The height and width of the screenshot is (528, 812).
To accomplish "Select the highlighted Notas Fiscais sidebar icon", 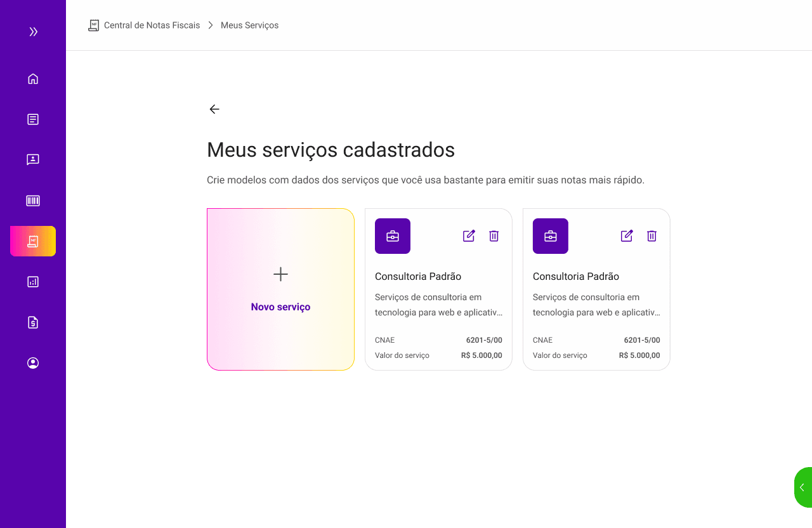I will (x=33, y=241).
